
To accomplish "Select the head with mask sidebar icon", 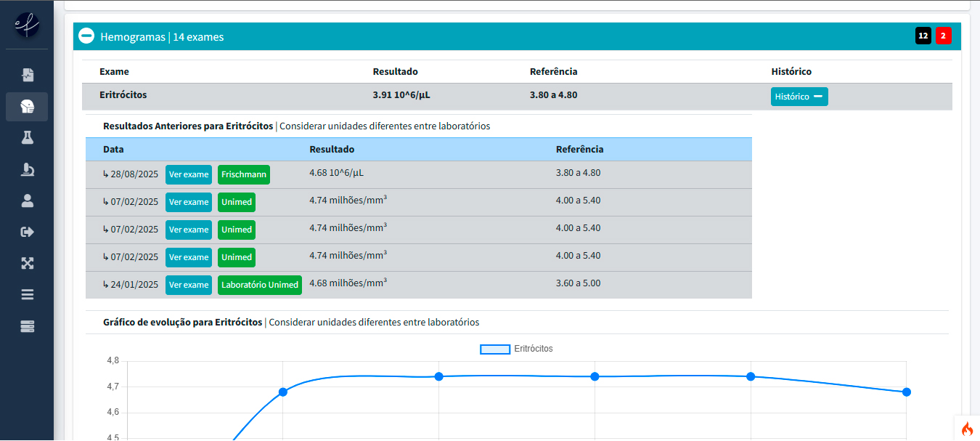I will pyautogui.click(x=28, y=107).
